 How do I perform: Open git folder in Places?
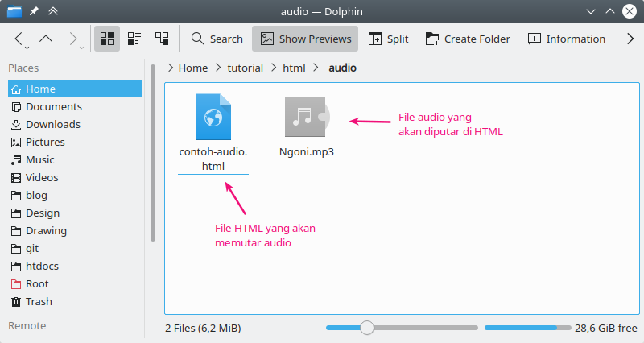click(75, 248)
